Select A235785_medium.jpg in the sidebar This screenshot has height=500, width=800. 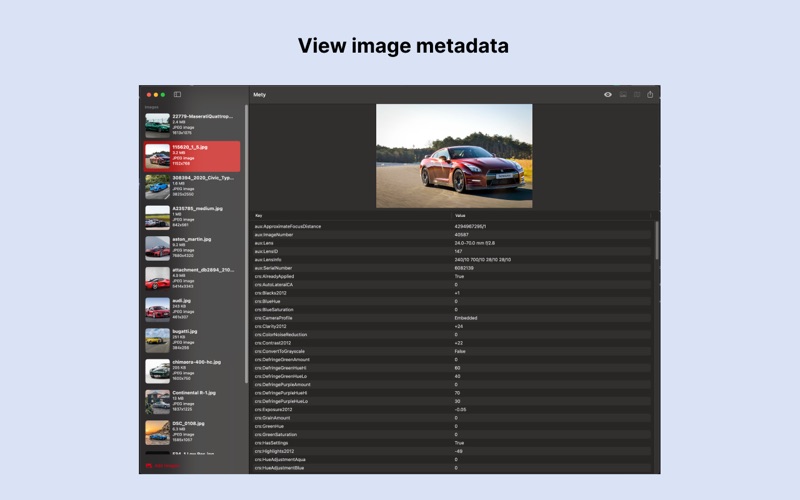pos(192,217)
